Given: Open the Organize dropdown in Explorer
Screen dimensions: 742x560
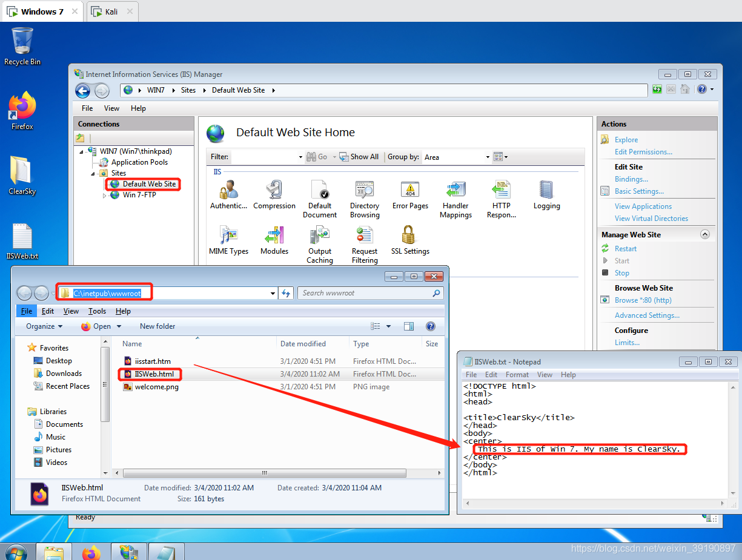Looking at the screenshot, I should pyautogui.click(x=44, y=326).
